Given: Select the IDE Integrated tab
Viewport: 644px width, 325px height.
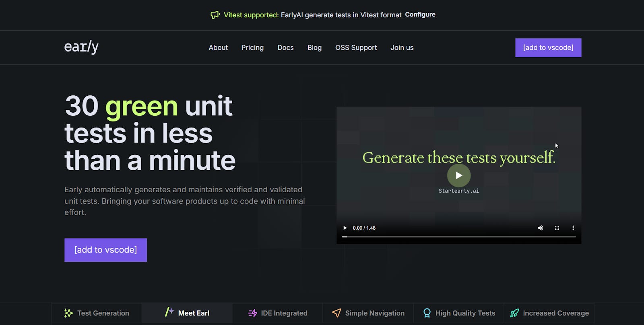Looking at the screenshot, I should coord(278,313).
